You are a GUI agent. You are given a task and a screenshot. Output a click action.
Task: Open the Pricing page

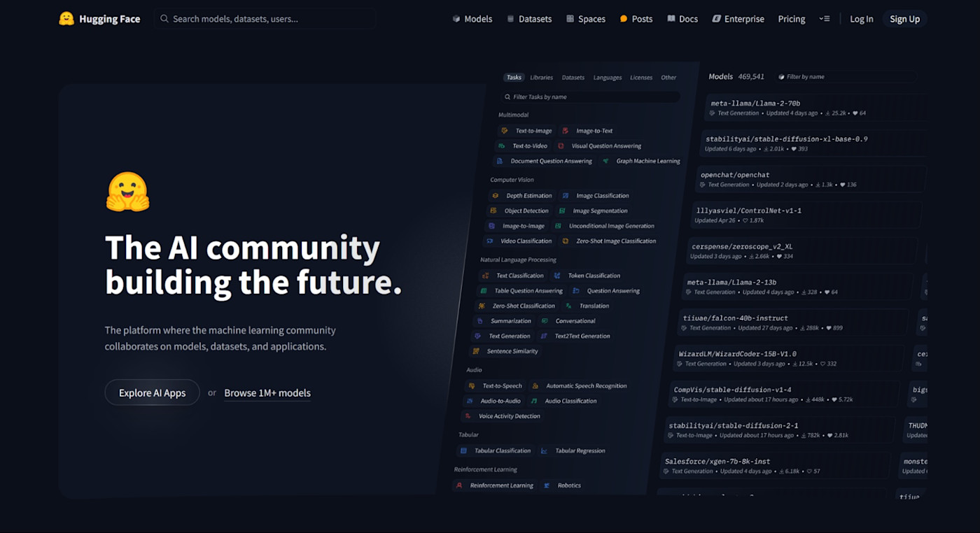(x=792, y=19)
